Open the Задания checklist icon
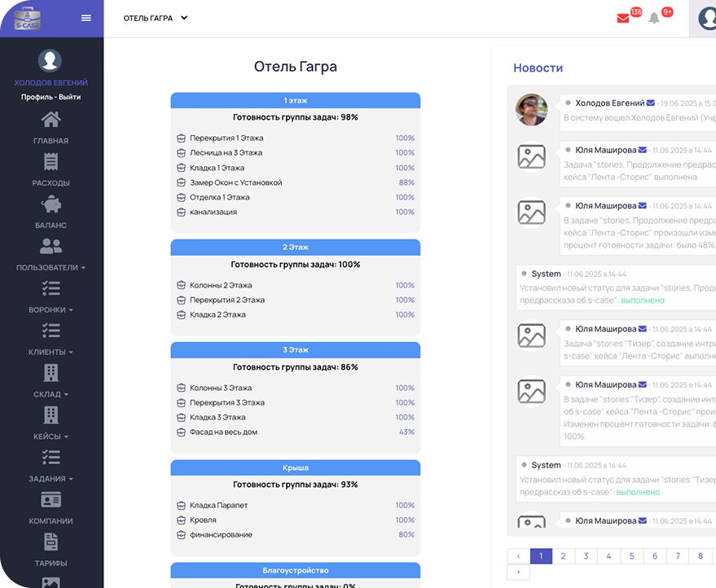Image resolution: width=716 pixels, height=588 pixels. coord(51,458)
